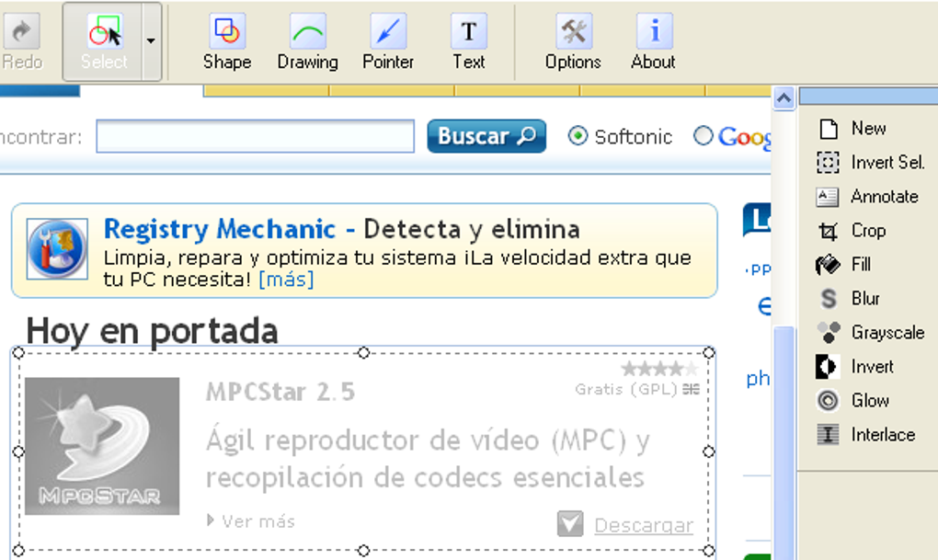Click the Hoy en portada heading
The image size is (938, 560).
point(152,331)
